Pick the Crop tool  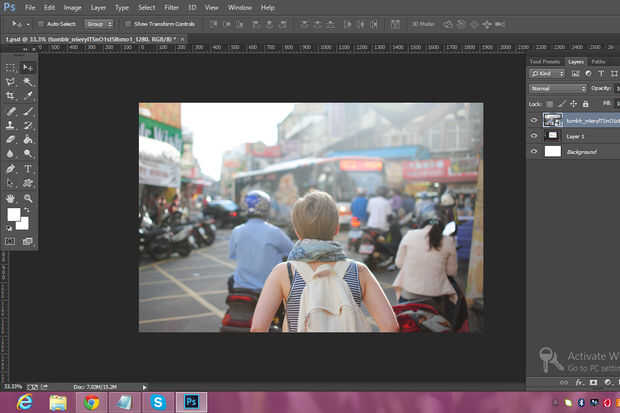click(10, 96)
